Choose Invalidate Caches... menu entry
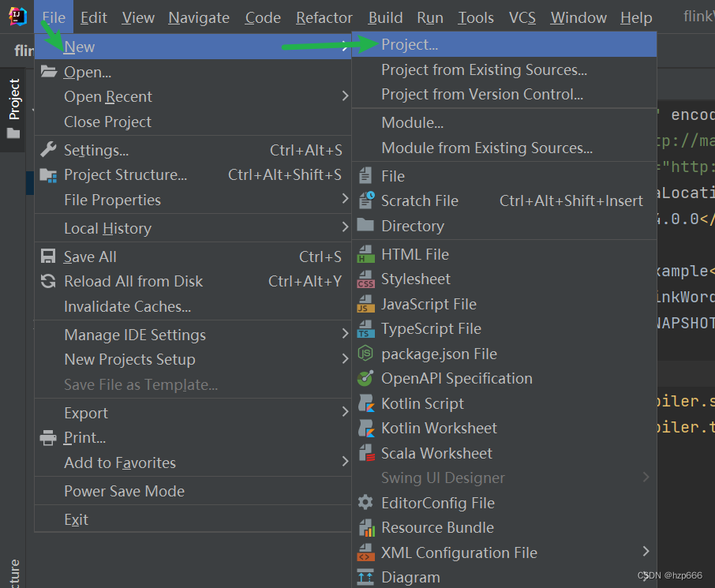The image size is (715, 588). pyautogui.click(x=127, y=306)
